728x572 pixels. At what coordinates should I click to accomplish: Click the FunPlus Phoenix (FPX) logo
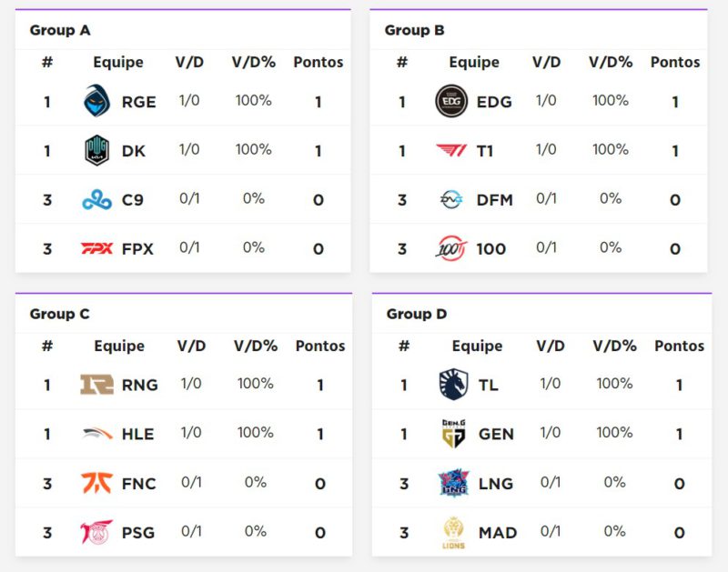pos(96,248)
